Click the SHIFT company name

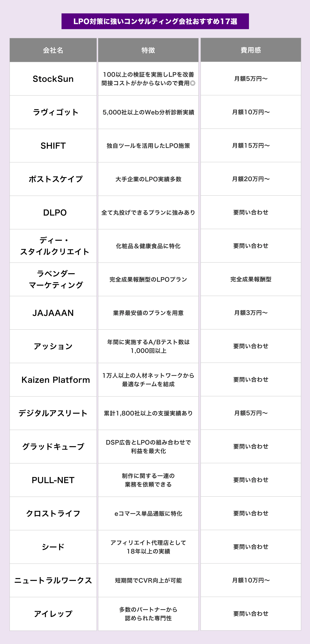click(x=53, y=146)
